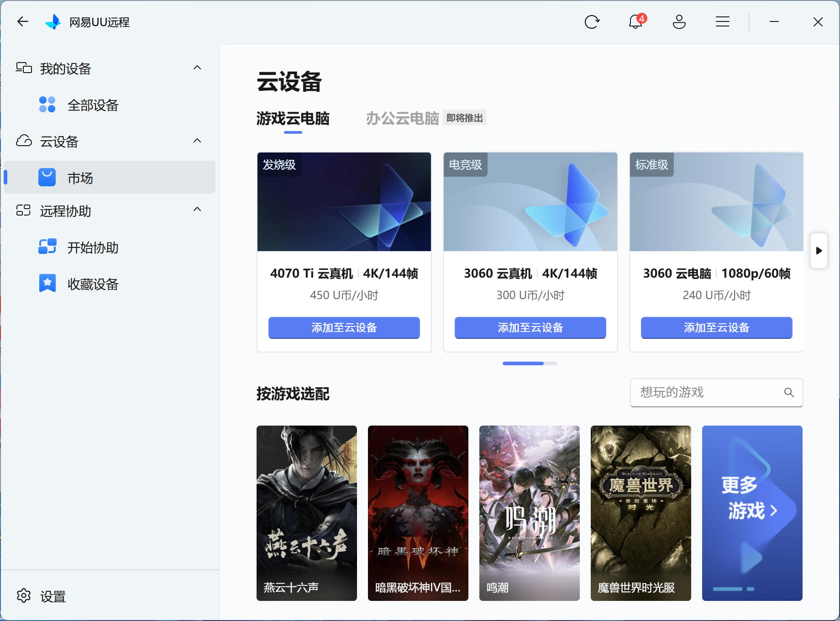Screen dimensions: 840x621
Task: Click the NetEase UU Remote logo
Action: coord(53,22)
